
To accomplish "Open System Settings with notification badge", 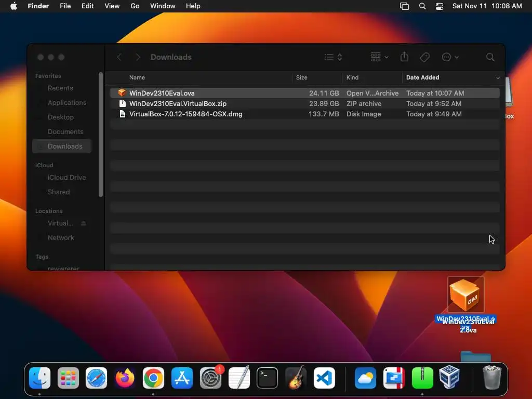I will (211, 378).
